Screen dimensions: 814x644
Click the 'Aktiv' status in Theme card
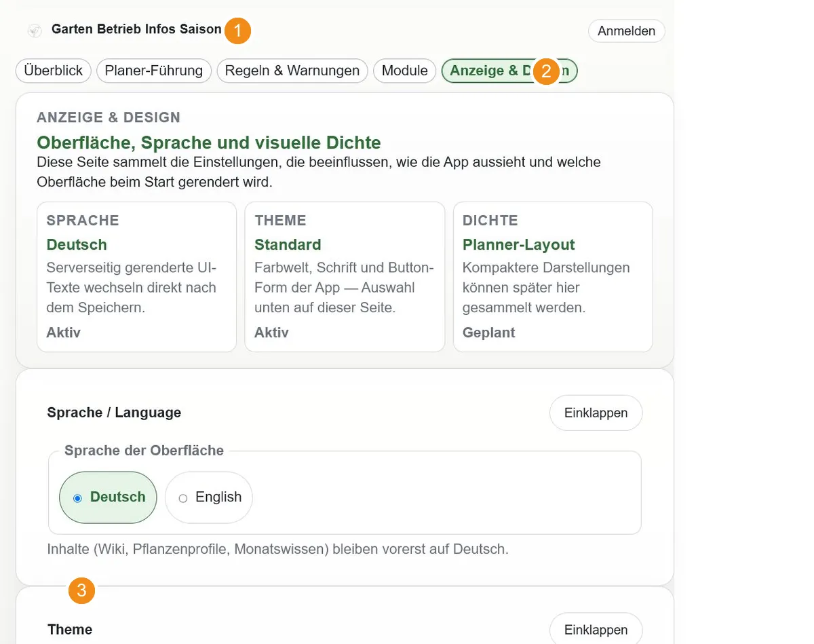[x=271, y=333]
